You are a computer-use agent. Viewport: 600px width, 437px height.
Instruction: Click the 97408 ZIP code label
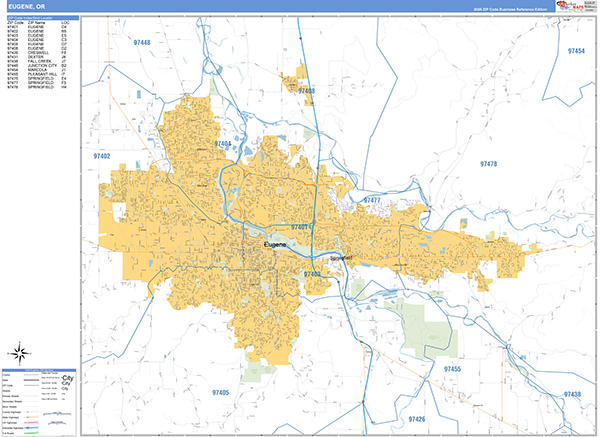point(306,91)
